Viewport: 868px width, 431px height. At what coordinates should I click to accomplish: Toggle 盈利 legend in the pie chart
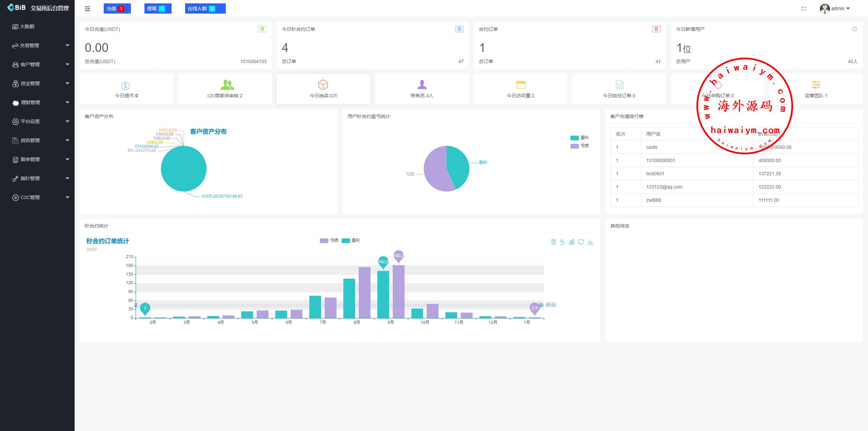click(x=579, y=138)
